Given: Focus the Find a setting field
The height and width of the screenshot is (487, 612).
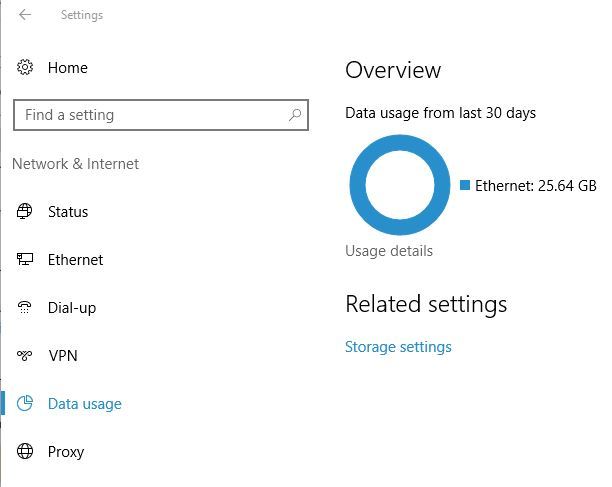Looking at the screenshot, I should (x=150, y=115).
